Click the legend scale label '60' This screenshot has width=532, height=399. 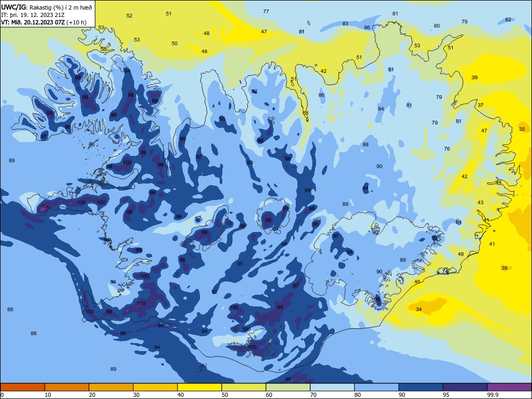(269, 395)
